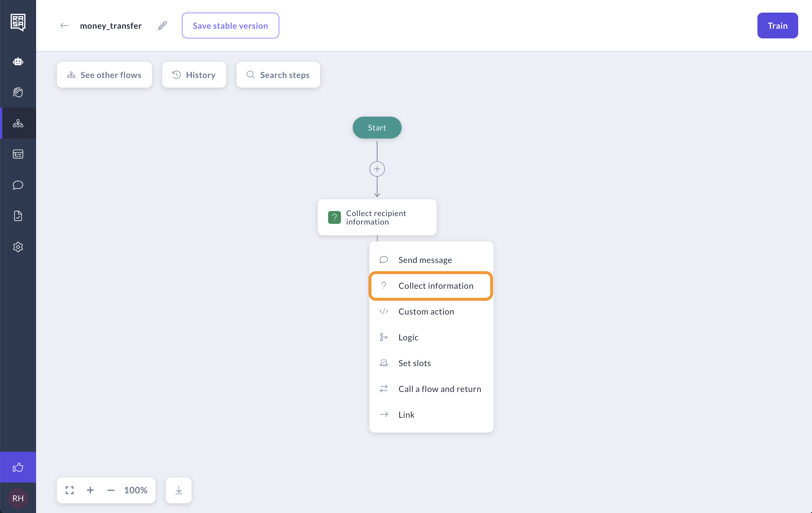This screenshot has height=513, width=812.
Task: Click the download flow icon button
Action: (x=179, y=490)
